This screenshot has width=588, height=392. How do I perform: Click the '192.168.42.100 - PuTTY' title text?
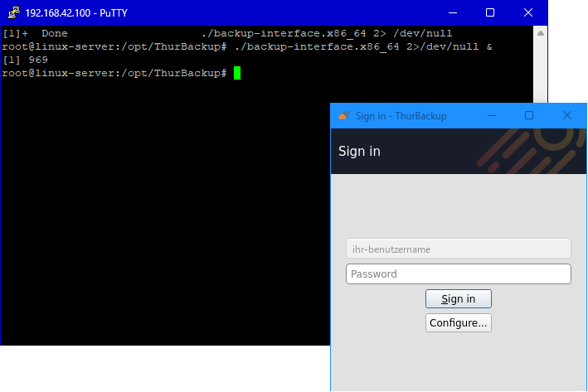[x=76, y=13]
